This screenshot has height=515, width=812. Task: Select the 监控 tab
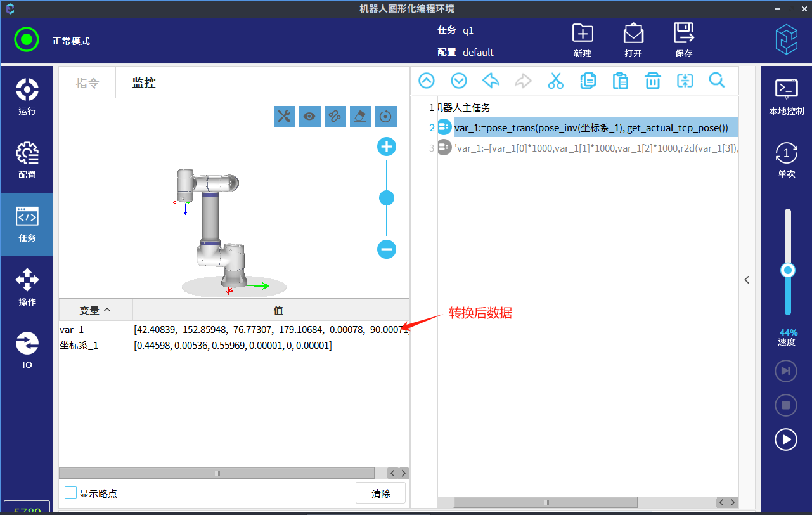point(143,83)
